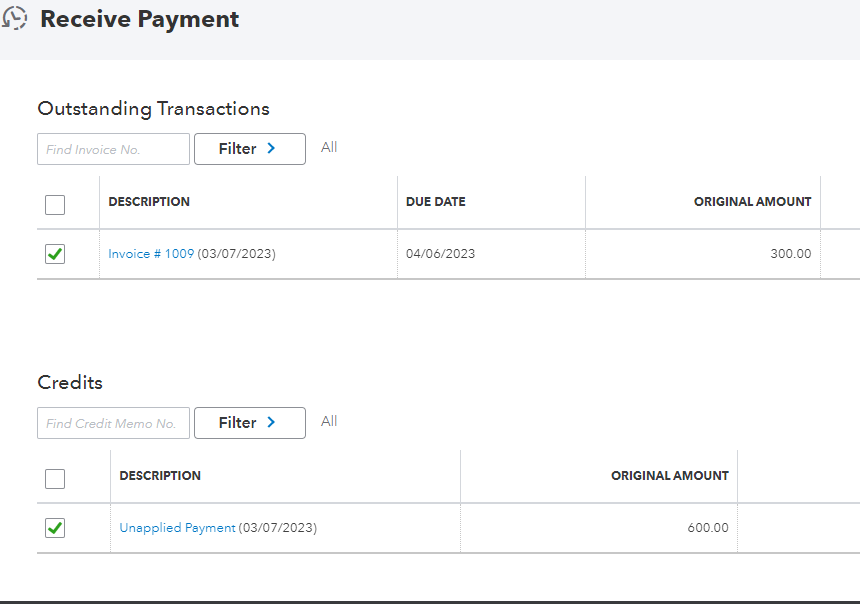Open the recent transactions history icon
860x604 pixels.
tap(15, 18)
